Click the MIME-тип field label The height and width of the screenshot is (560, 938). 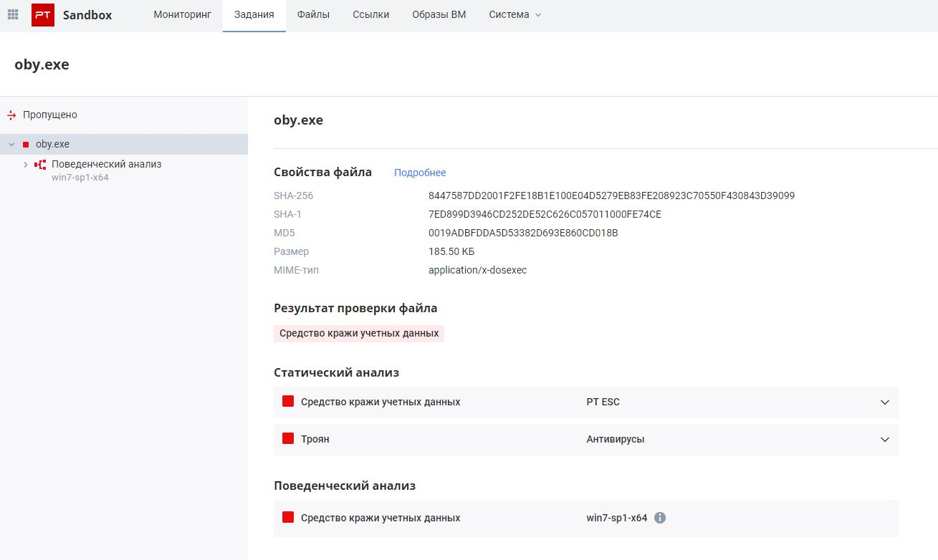coord(297,270)
